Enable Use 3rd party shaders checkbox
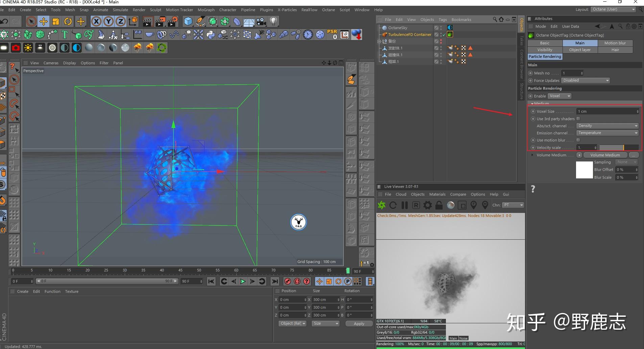 tap(578, 119)
